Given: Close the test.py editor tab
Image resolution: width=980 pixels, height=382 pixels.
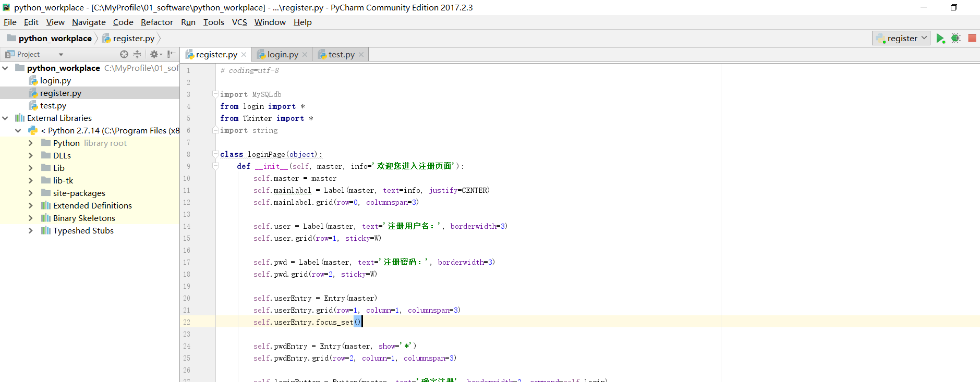Looking at the screenshot, I should tap(361, 55).
